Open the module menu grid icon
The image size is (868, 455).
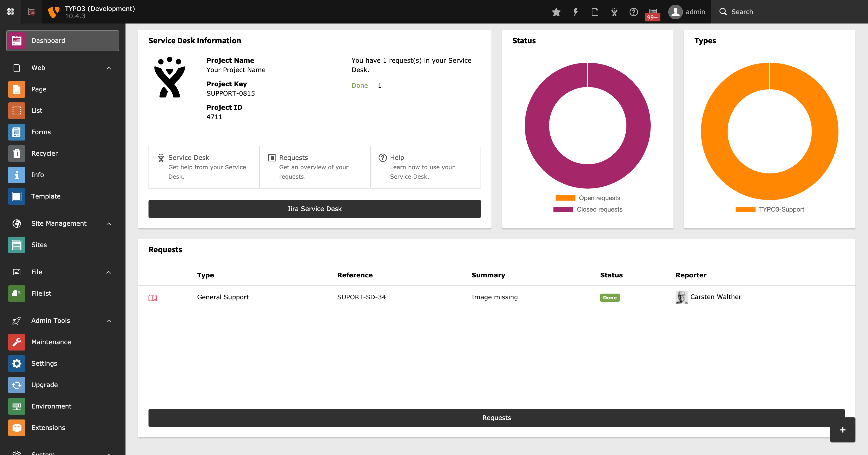coord(10,12)
